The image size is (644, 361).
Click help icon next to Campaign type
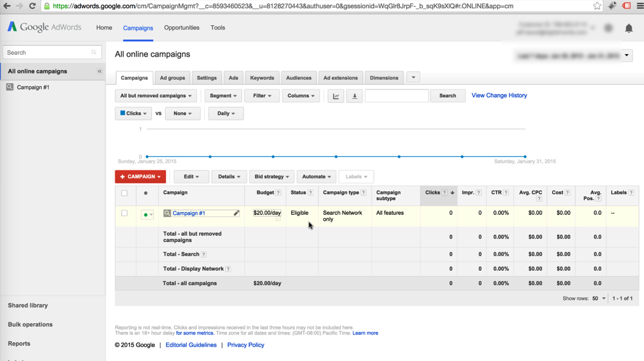tap(363, 193)
